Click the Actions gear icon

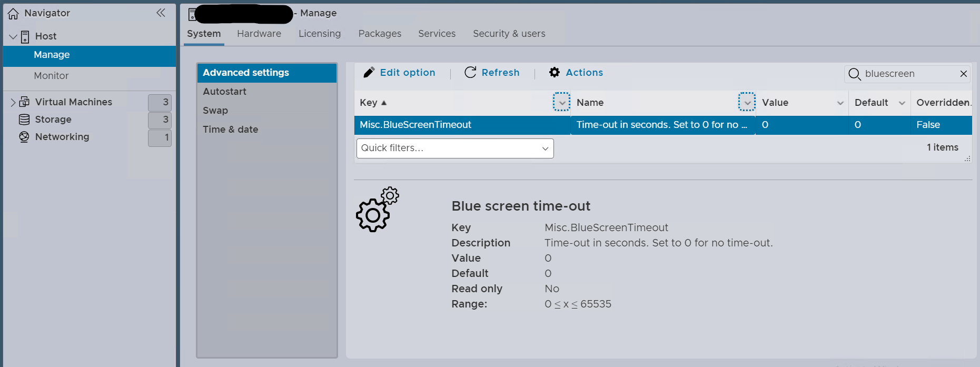[x=555, y=72]
